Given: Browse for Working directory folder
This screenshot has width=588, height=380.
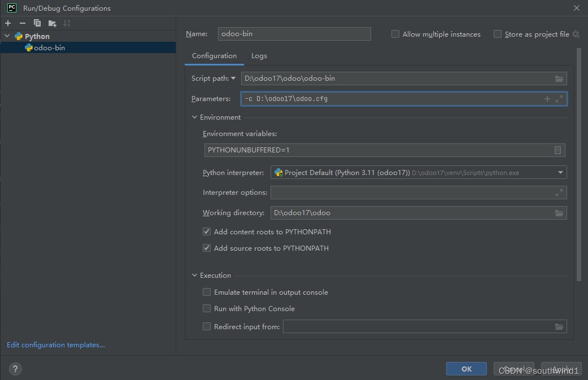Looking at the screenshot, I should click(x=559, y=213).
